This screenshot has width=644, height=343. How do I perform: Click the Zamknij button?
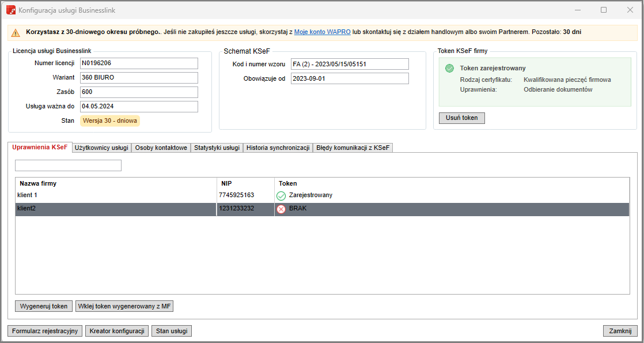620,331
